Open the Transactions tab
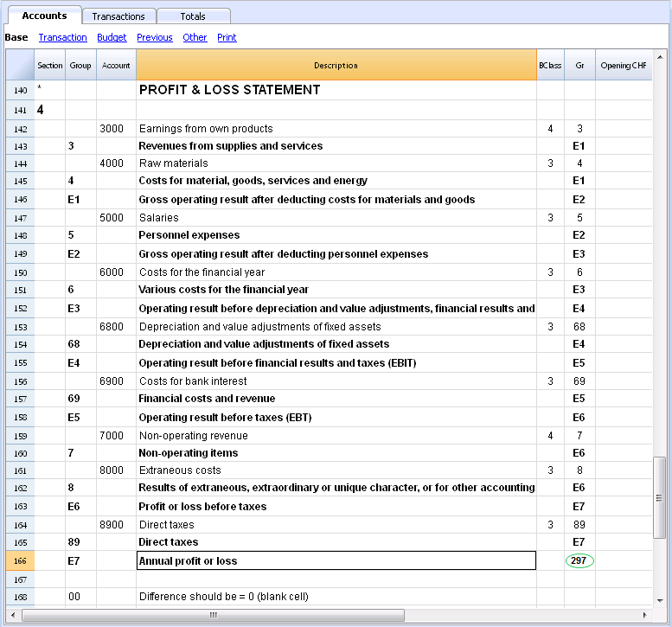 pos(118,16)
